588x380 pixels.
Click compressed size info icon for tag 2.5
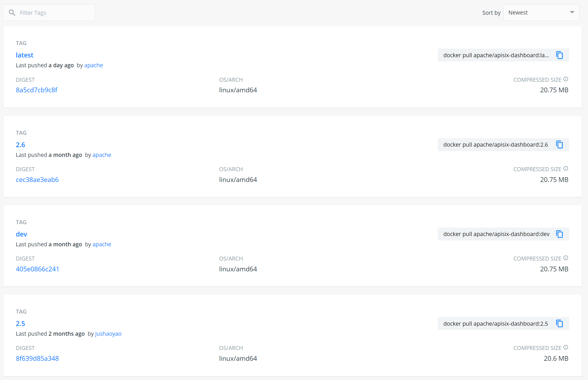pos(566,347)
